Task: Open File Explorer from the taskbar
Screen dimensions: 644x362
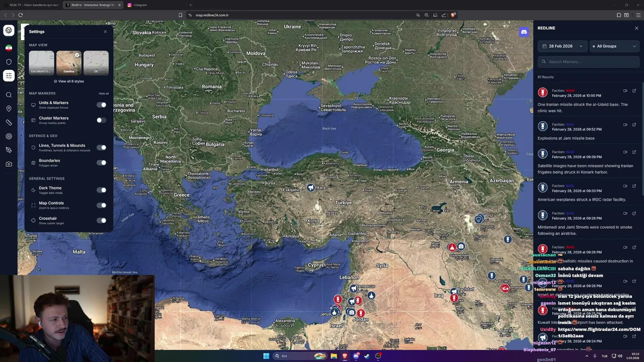Action: [334, 356]
